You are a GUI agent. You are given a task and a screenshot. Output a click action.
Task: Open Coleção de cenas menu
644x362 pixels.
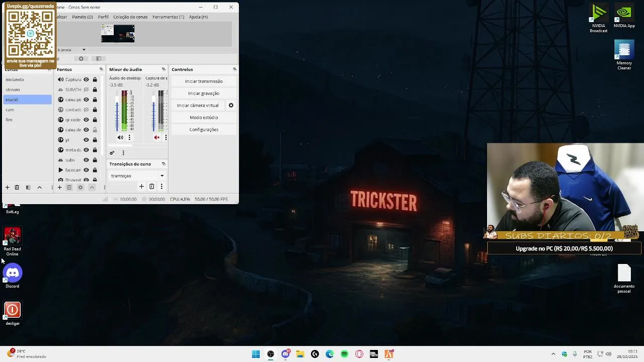tap(130, 17)
